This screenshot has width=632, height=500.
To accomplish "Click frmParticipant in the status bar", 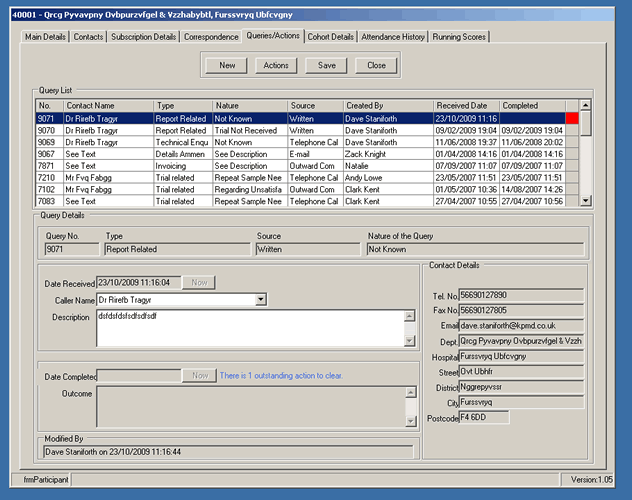I will (x=46, y=479).
